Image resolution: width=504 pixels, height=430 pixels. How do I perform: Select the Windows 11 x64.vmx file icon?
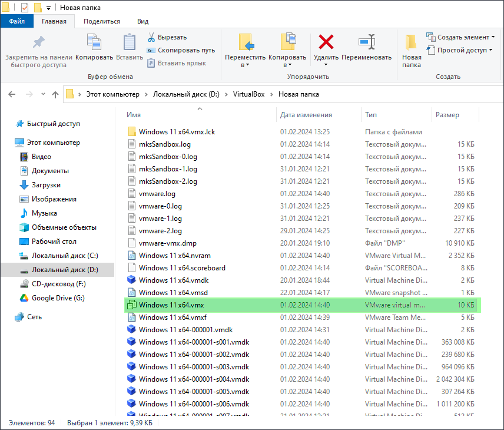pos(132,305)
